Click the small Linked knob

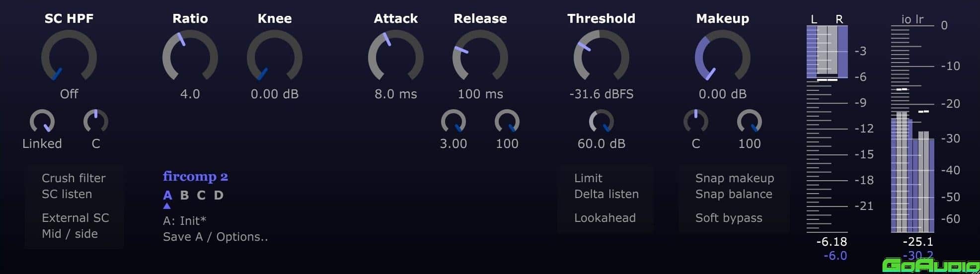point(42,122)
